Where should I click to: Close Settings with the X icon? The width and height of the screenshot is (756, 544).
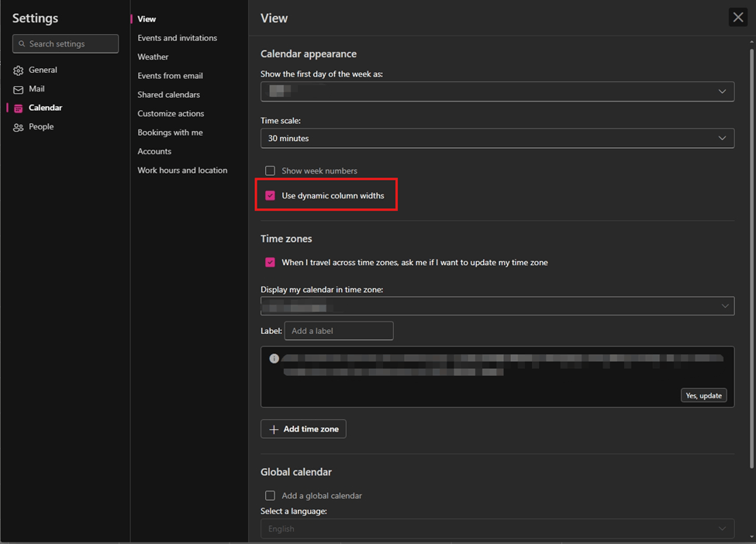737,16
